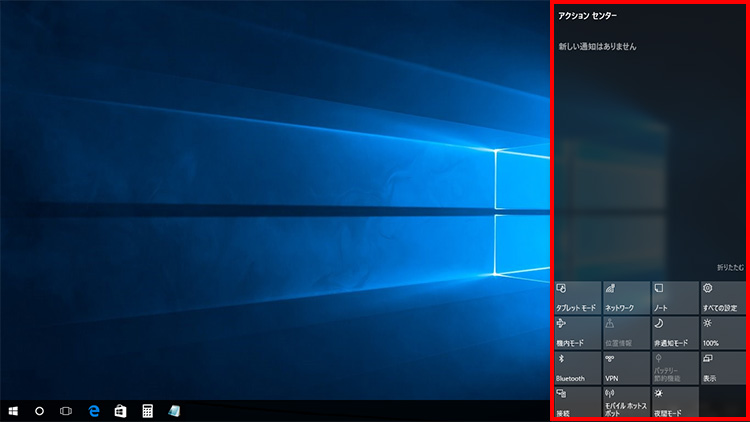Toggle 機内モード (Airplane mode)
Screen dimensions: 750x422
[577, 333]
